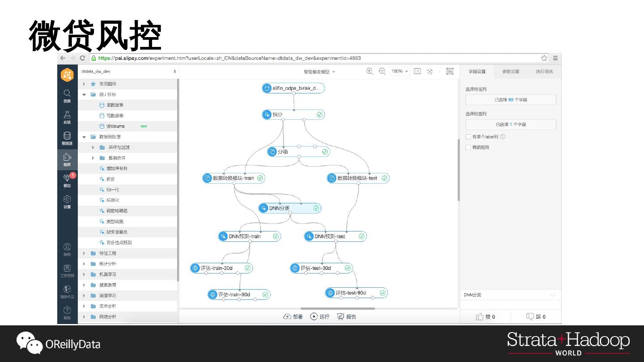Open the dtdata_dw_dev project selector

pyautogui.click(x=128, y=72)
